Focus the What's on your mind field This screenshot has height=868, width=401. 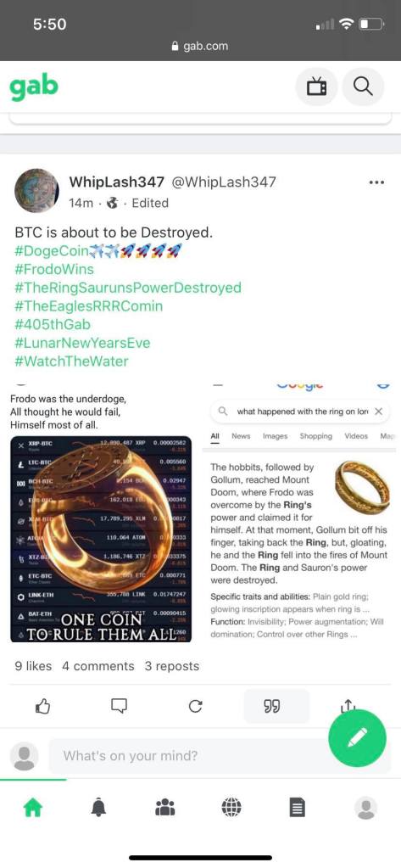(188, 756)
